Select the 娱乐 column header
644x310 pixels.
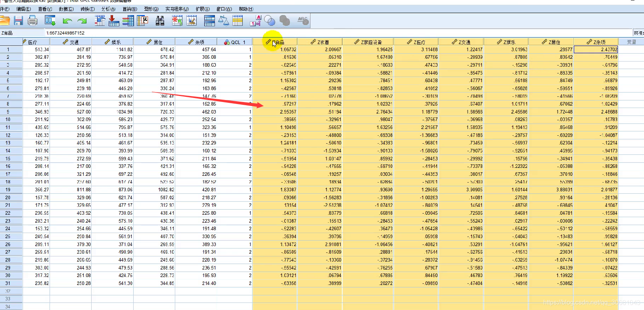[x=113, y=42]
